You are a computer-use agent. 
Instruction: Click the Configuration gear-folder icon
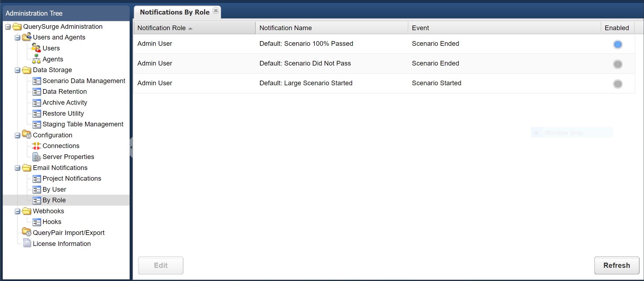(x=27, y=135)
